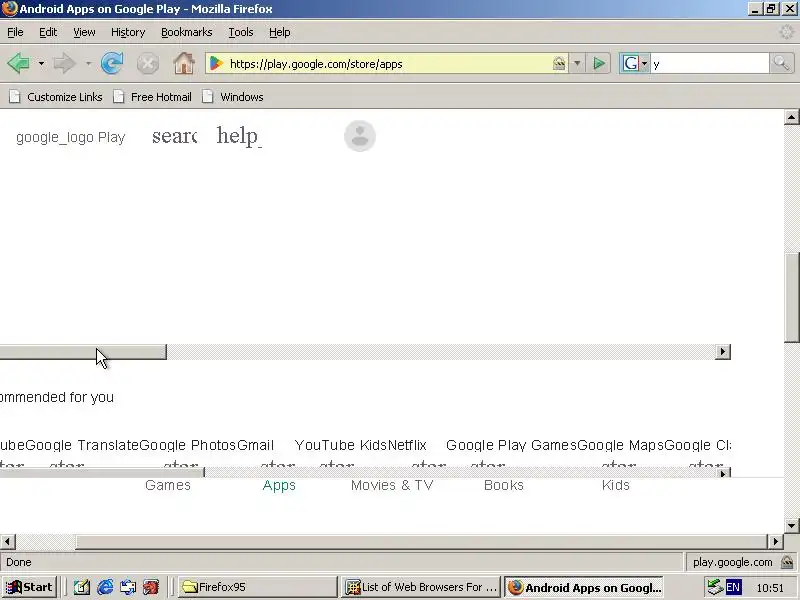Open the YouTube Kids app
800x600 pixels.
pyautogui.click(x=341, y=445)
